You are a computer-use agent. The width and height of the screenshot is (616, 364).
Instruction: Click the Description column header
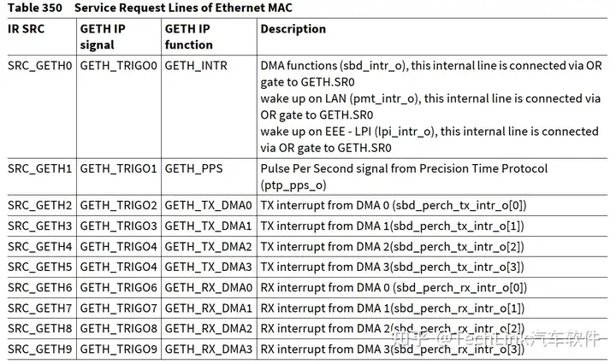pyautogui.click(x=293, y=29)
